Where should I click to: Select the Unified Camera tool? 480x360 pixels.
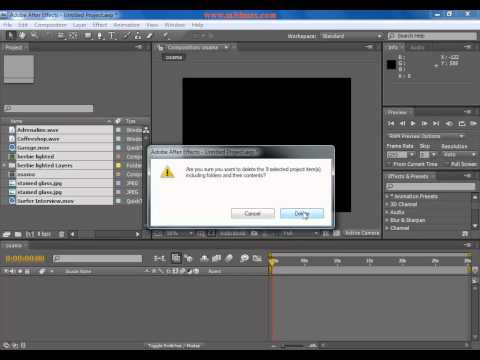(61, 36)
